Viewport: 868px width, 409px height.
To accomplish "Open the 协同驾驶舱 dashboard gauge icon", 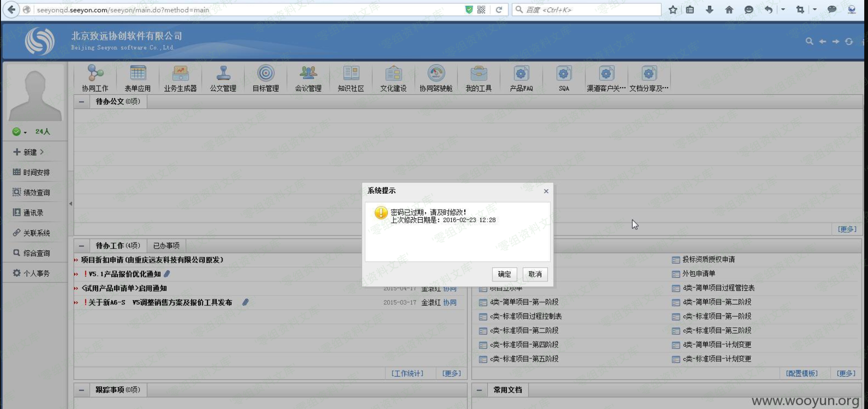I will coord(436,74).
